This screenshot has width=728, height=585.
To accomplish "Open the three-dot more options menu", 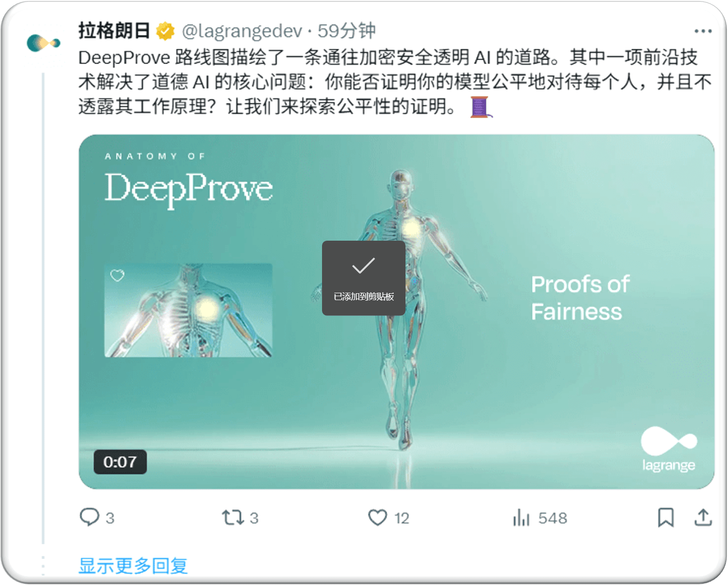I will click(703, 31).
